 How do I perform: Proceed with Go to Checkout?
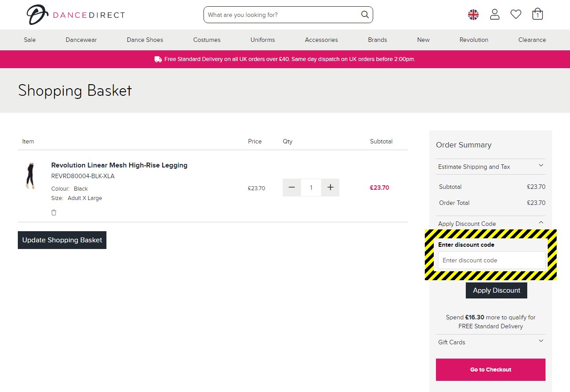click(491, 370)
